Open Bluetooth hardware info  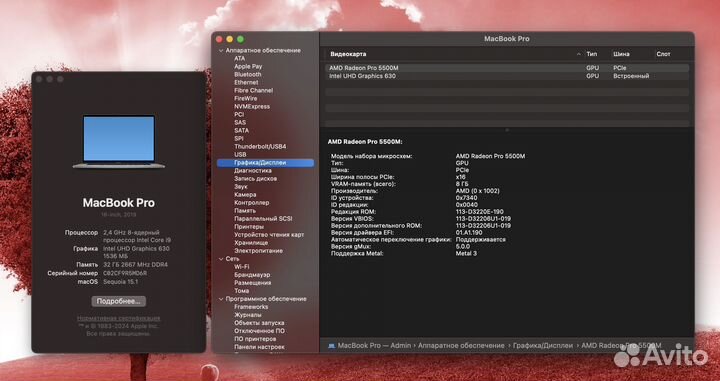(248, 74)
